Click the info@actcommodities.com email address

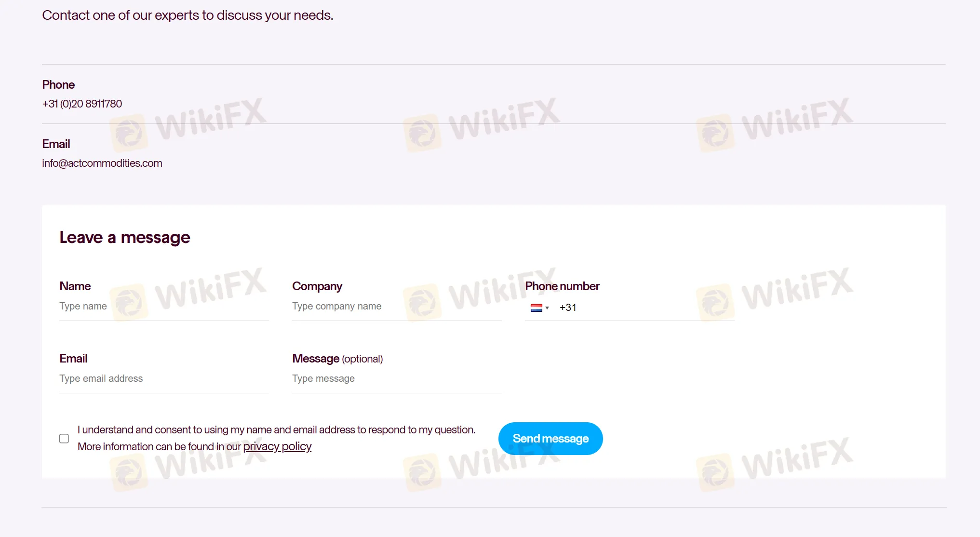(x=102, y=163)
